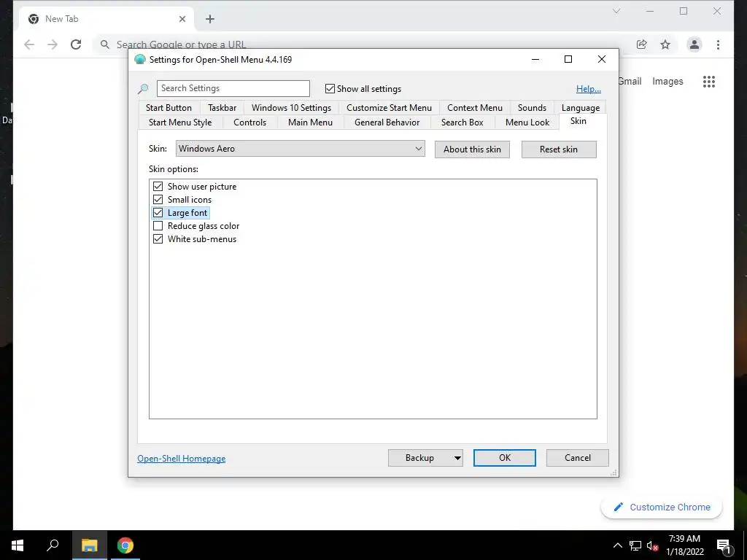
Task: Open the Search Box tab
Action: coord(462,122)
